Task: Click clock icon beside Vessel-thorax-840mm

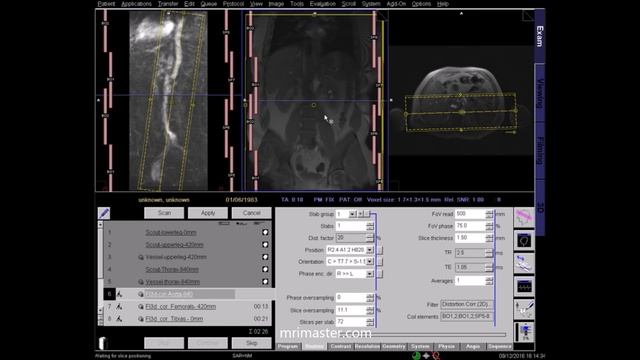Action: pos(141,282)
